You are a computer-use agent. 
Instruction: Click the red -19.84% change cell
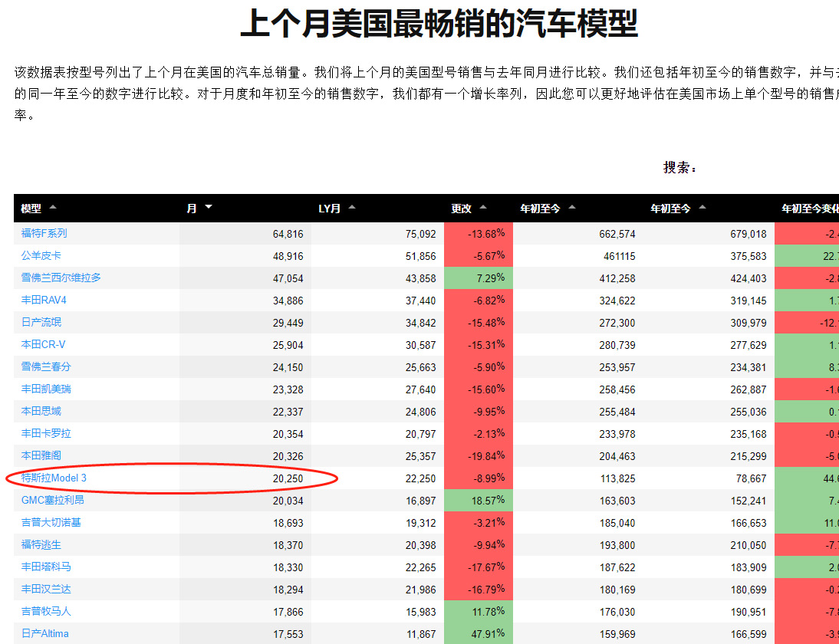pos(479,455)
